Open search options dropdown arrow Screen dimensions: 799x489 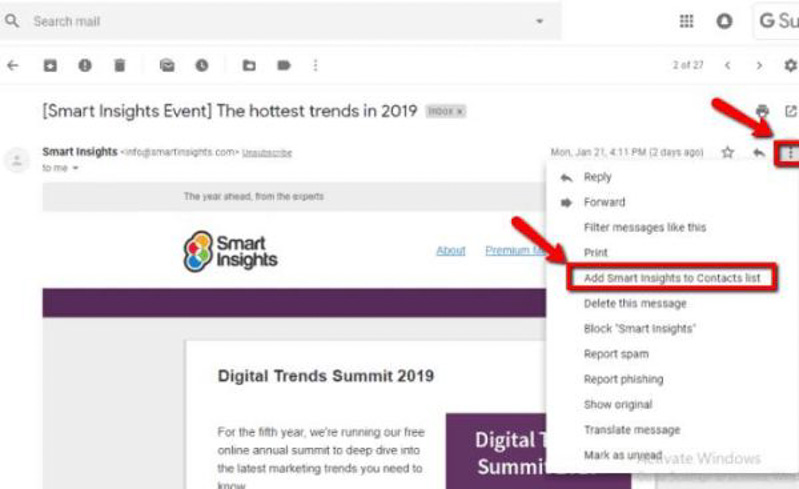[x=539, y=21]
